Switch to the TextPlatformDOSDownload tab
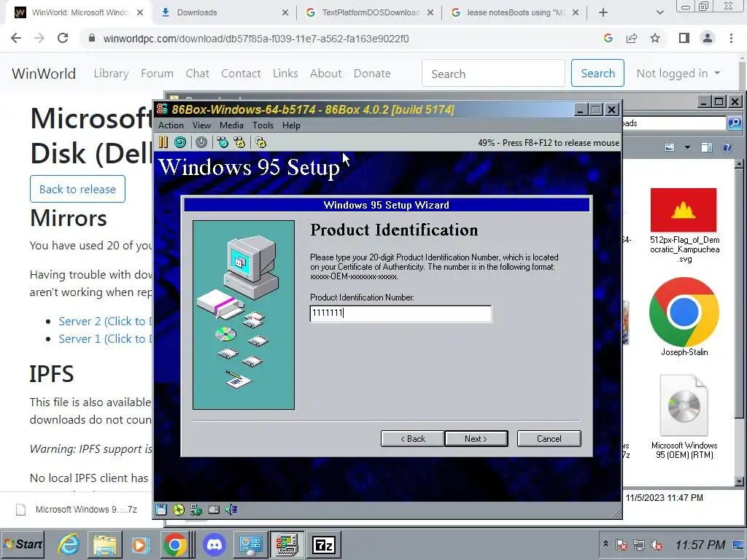The height and width of the screenshot is (560, 747). coord(370,12)
